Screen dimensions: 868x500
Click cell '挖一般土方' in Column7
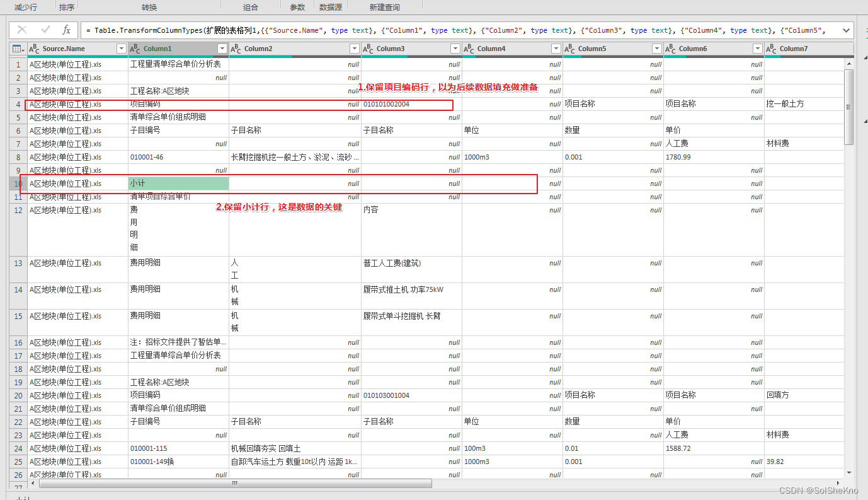804,104
